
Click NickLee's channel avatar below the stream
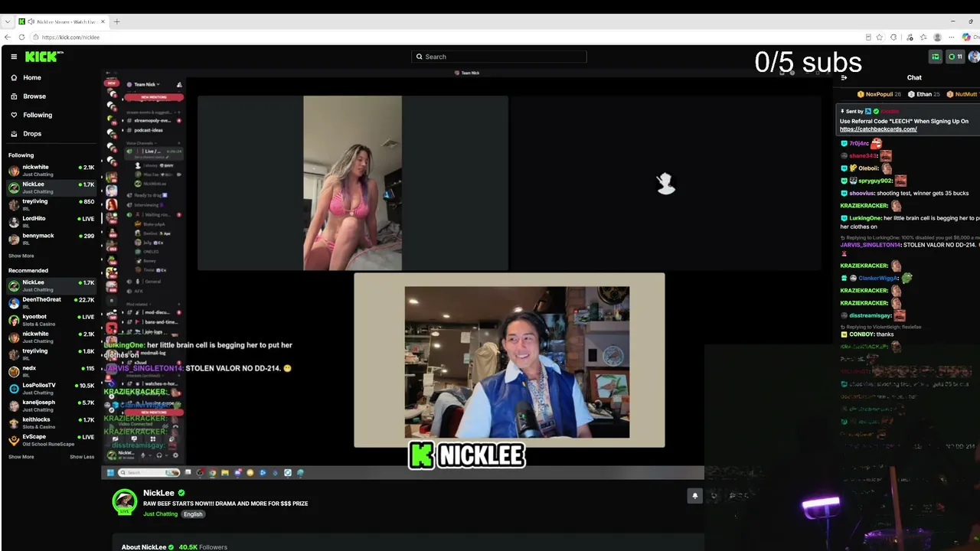[x=125, y=501]
